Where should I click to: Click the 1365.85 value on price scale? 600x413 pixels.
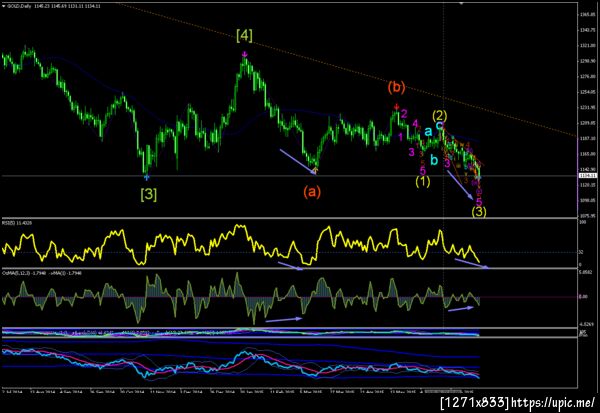click(586, 15)
